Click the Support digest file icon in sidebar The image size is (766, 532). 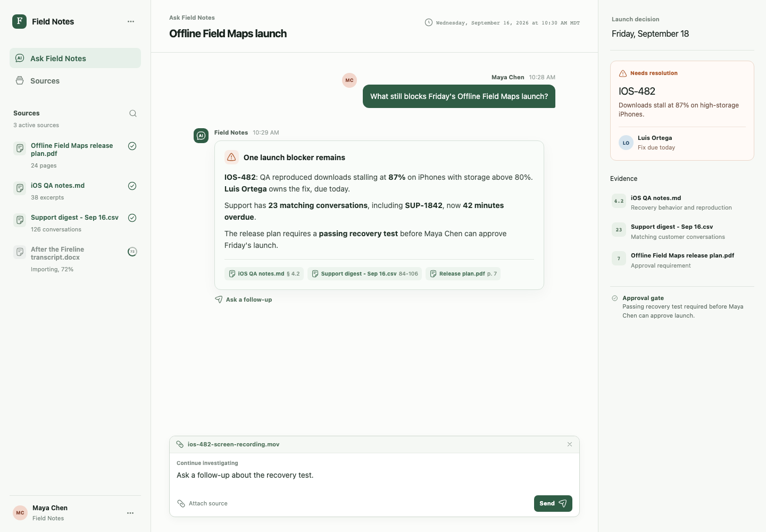tap(20, 220)
